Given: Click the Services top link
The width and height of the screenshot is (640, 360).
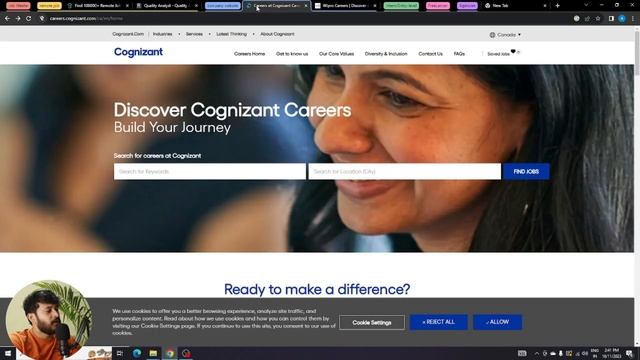Looking at the screenshot, I should pos(194,34).
